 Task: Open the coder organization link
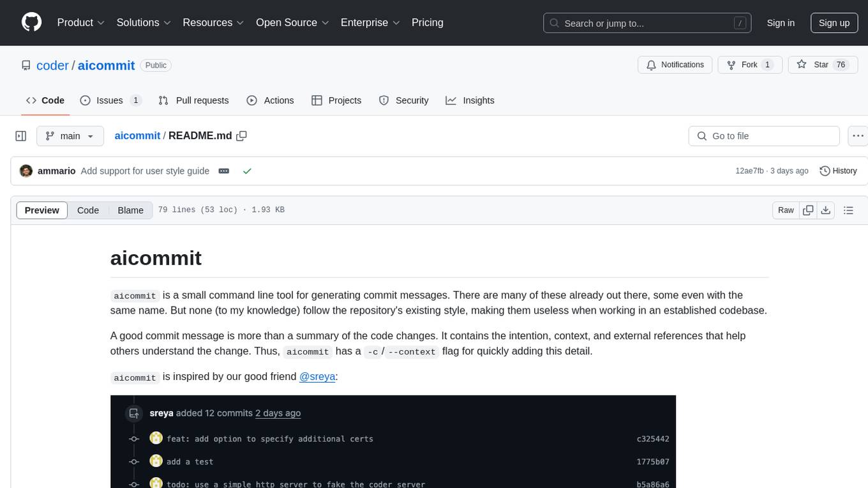(x=52, y=65)
